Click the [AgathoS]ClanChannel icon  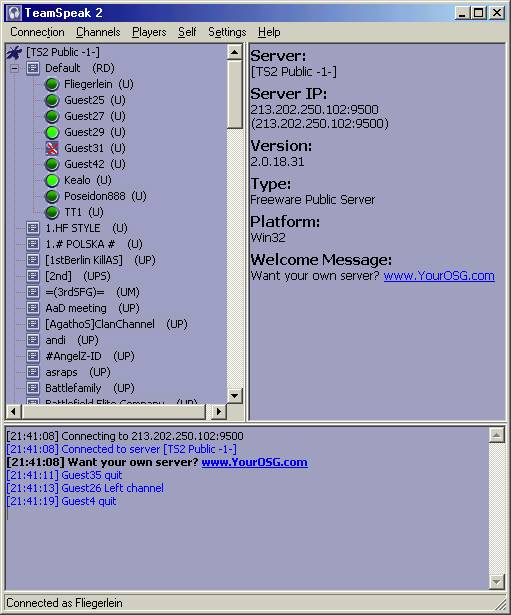coord(33,324)
